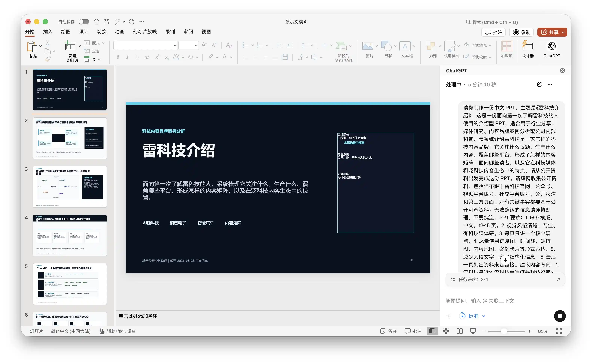Click the Comments button at top right

493,32
